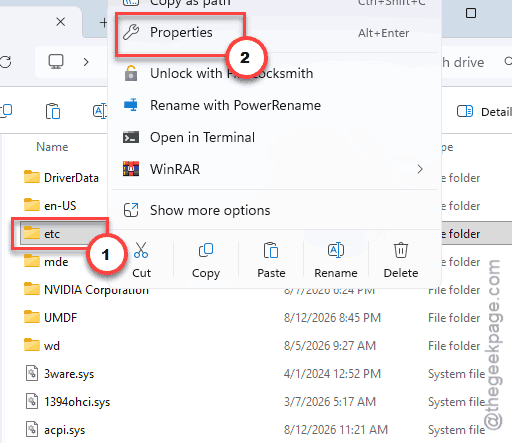Click date 8/5/2026 9:27 AM of wd
Viewport: 512px width, 443px height.
(x=330, y=346)
